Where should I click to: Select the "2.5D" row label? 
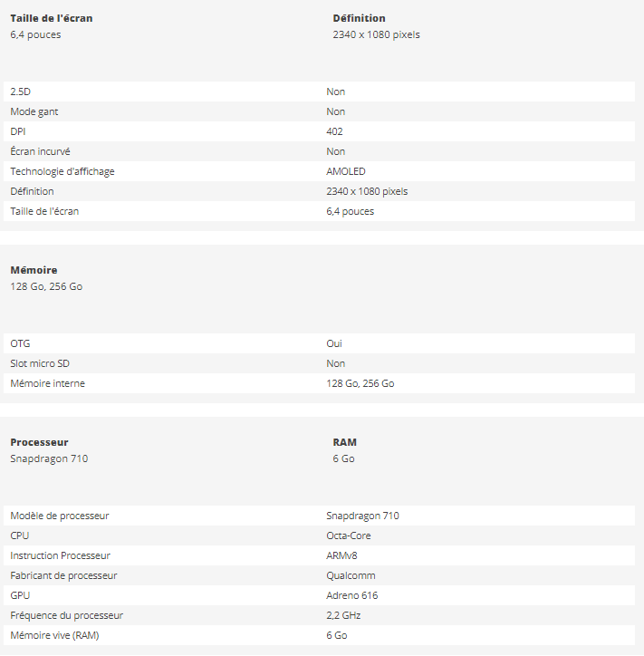[x=20, y=92]
